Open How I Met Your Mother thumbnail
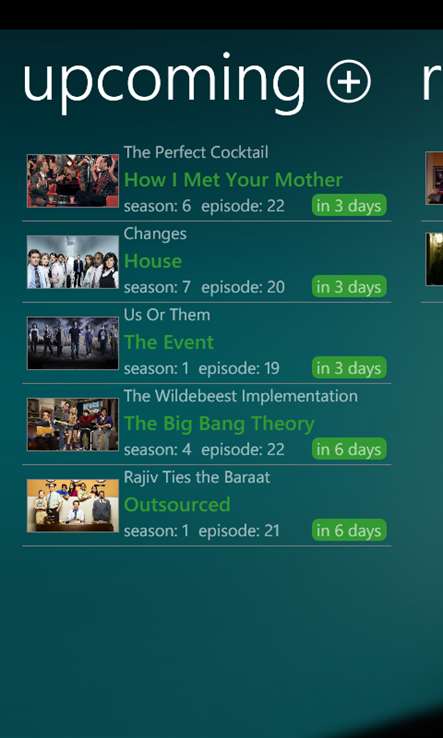The height and width of the screenshot is (738, 443). pyautogui.click(x=73, y=181)
